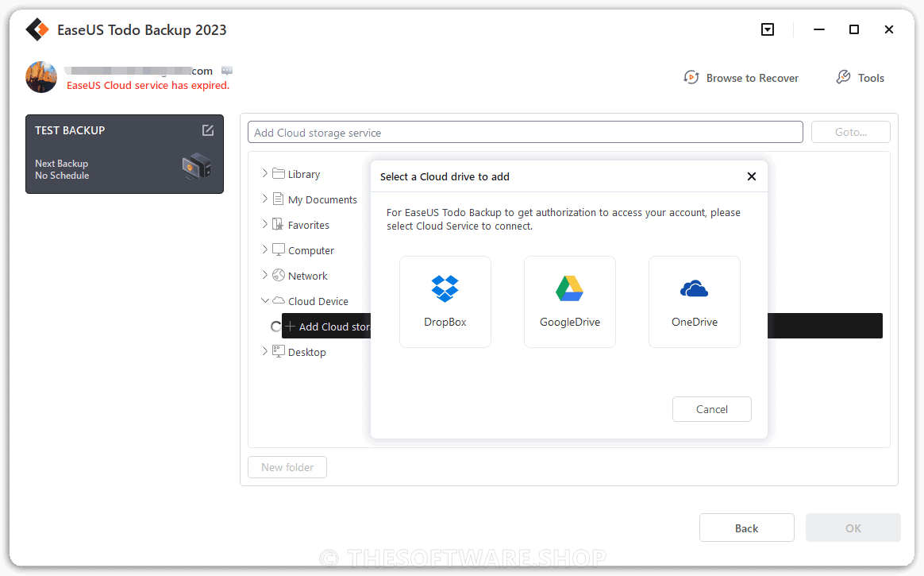This screenshot has width=924, height=576.
Task: Choose the GoogleDrive label in the dialog
Action: [570, 322]
